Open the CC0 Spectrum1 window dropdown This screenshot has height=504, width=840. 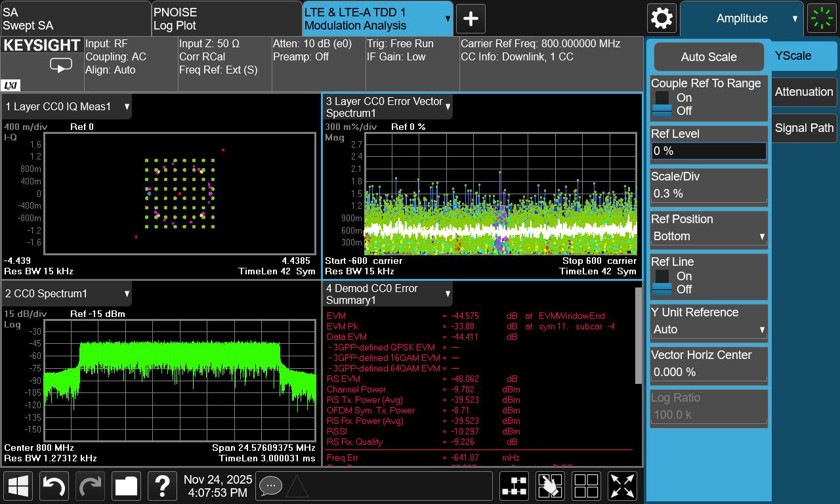tap(127, 293)
